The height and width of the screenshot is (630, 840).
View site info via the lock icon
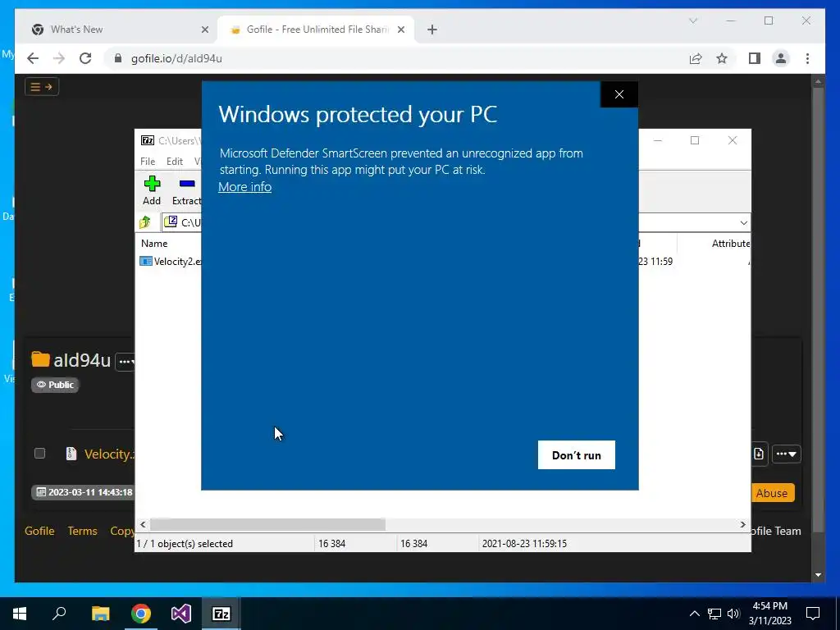coord(118,58)
